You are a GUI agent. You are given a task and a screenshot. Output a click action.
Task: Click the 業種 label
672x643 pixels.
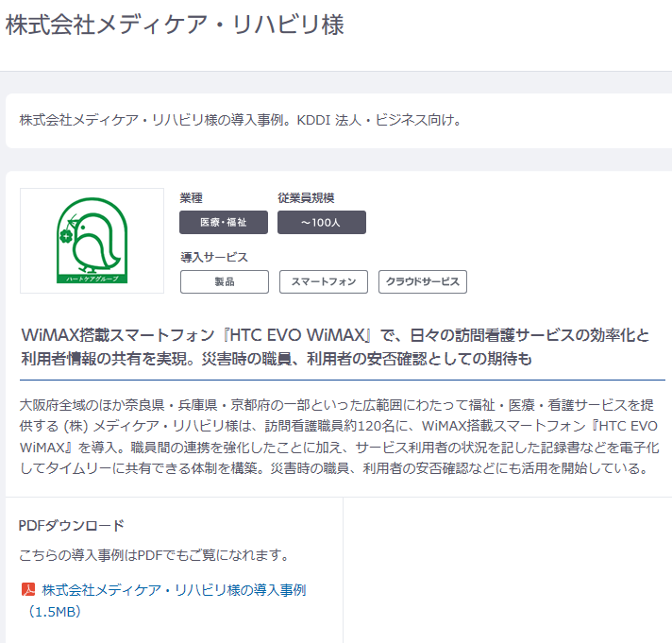pyautogui.click(x=192, y=197)
